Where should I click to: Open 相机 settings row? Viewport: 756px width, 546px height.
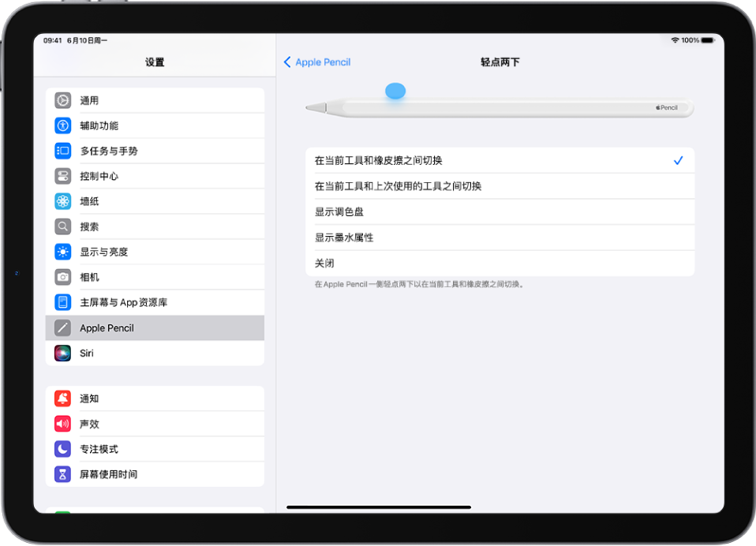pyautogui.click(x=155, y=277)
